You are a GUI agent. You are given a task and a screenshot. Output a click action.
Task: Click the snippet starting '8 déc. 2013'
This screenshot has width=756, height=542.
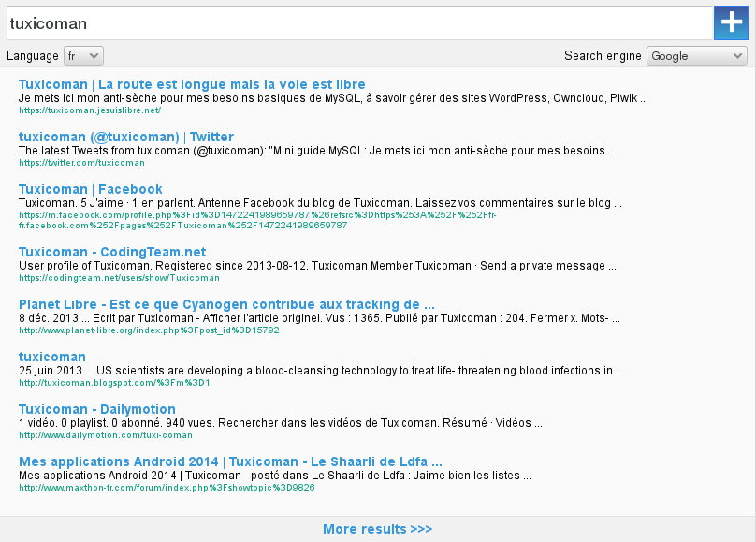pos(319,318)
